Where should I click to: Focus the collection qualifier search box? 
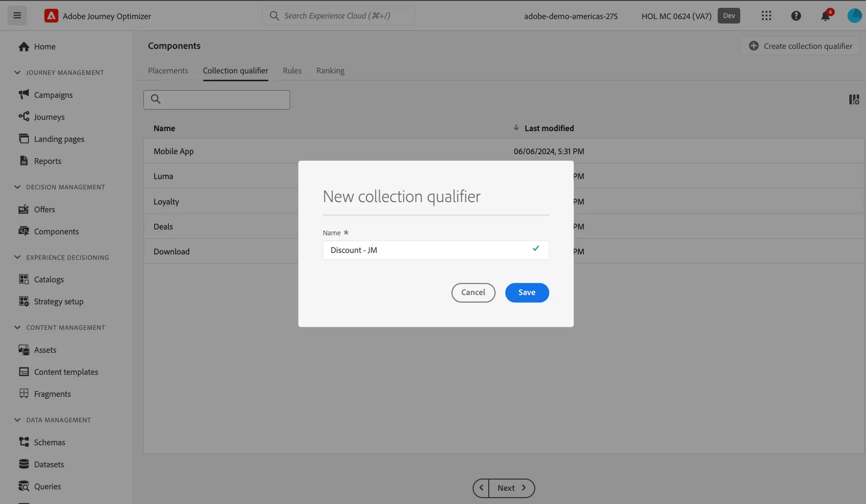click(217, 99)
